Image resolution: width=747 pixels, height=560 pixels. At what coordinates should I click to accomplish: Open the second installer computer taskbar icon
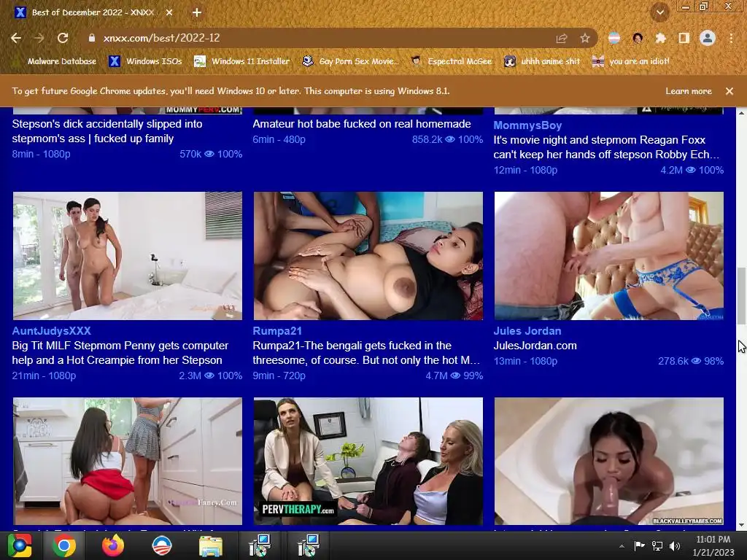309,545
